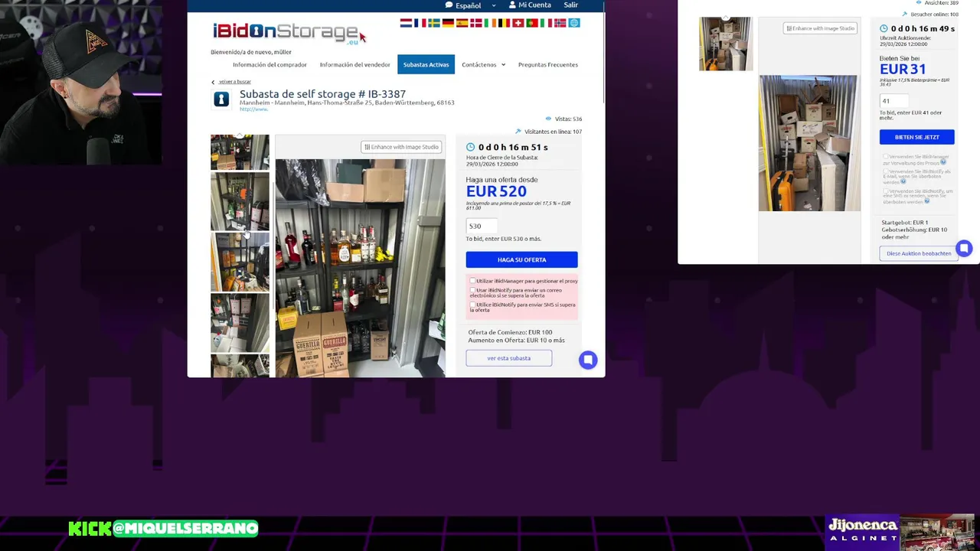Viewport: 980px width, 551px height.
Task: Select the second shelf thumbnail in Spanish window
Action: (240, 201)
